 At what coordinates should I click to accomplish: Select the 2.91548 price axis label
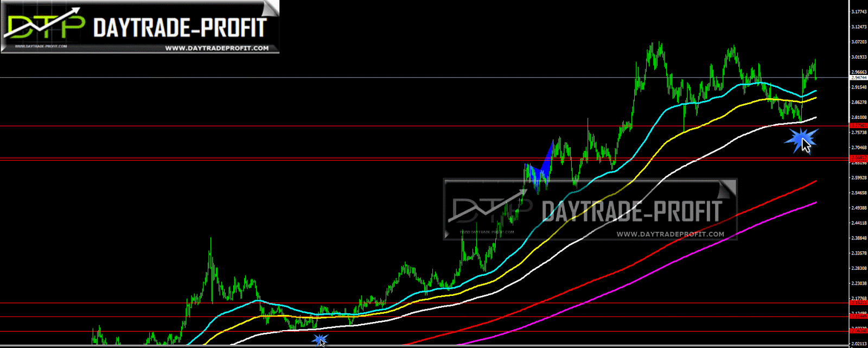tap(859, 87)
